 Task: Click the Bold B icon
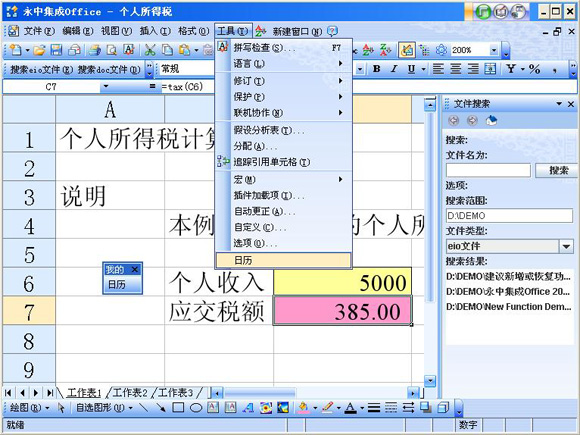click(x=377, y=69)
